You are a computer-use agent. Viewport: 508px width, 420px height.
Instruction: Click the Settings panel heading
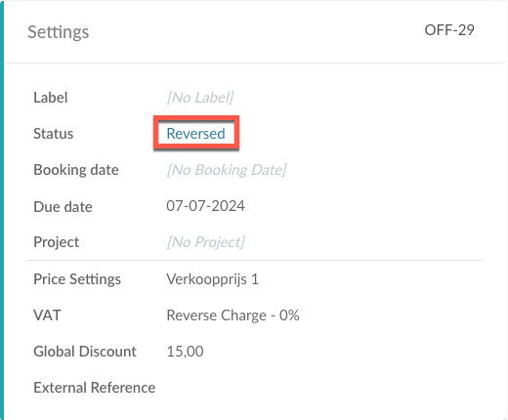pyautogui.click(x=59, y=32)
